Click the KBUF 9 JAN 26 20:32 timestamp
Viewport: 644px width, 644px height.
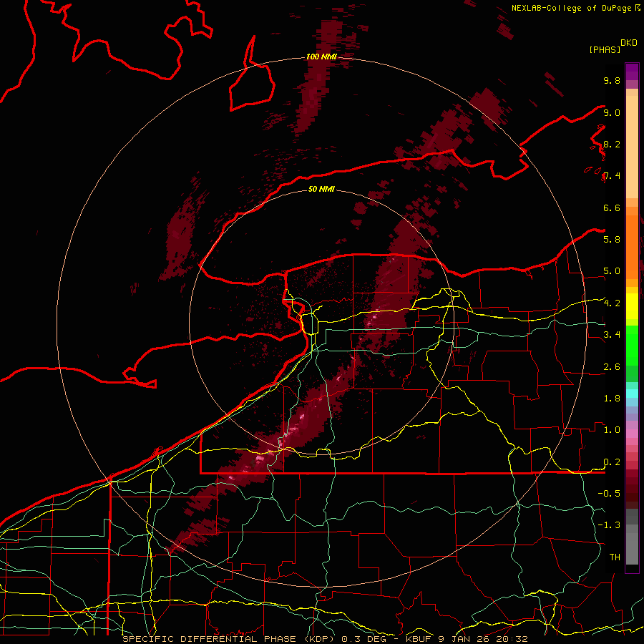click(467, 639)
